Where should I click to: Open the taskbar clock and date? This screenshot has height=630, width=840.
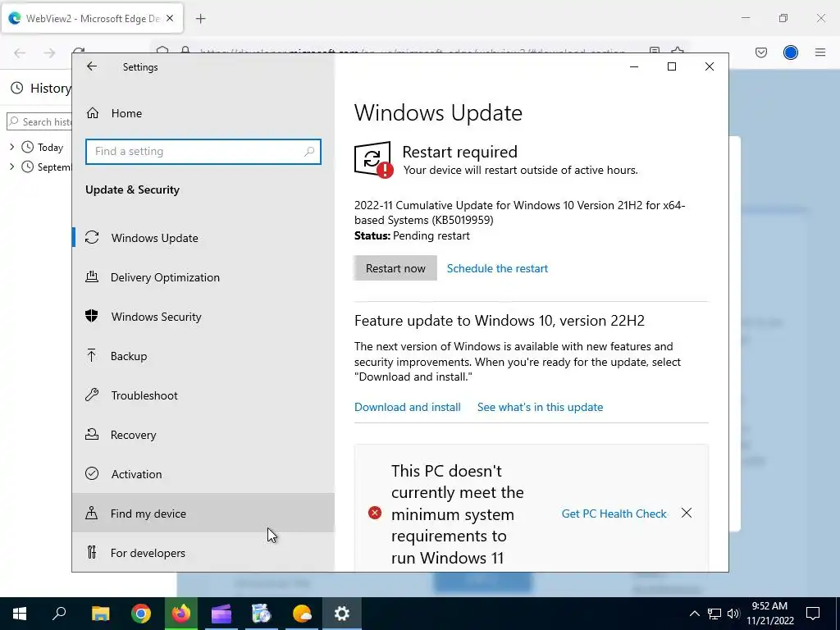769,614
